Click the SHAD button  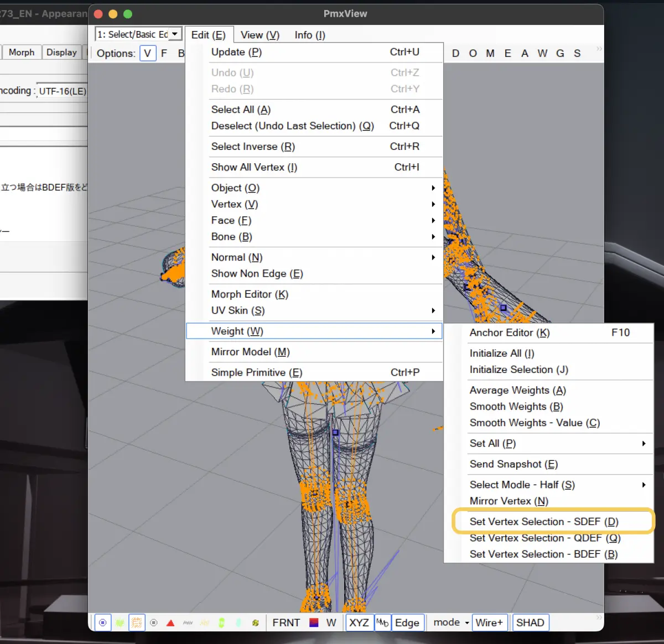(x=530, y=623)
